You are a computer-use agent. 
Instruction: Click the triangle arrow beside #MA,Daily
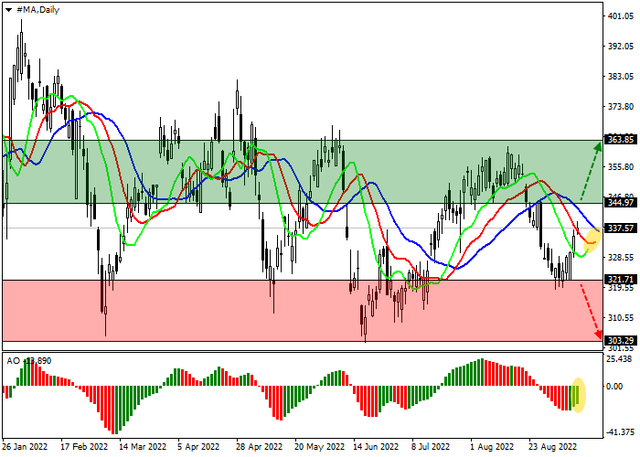[7, 9]
